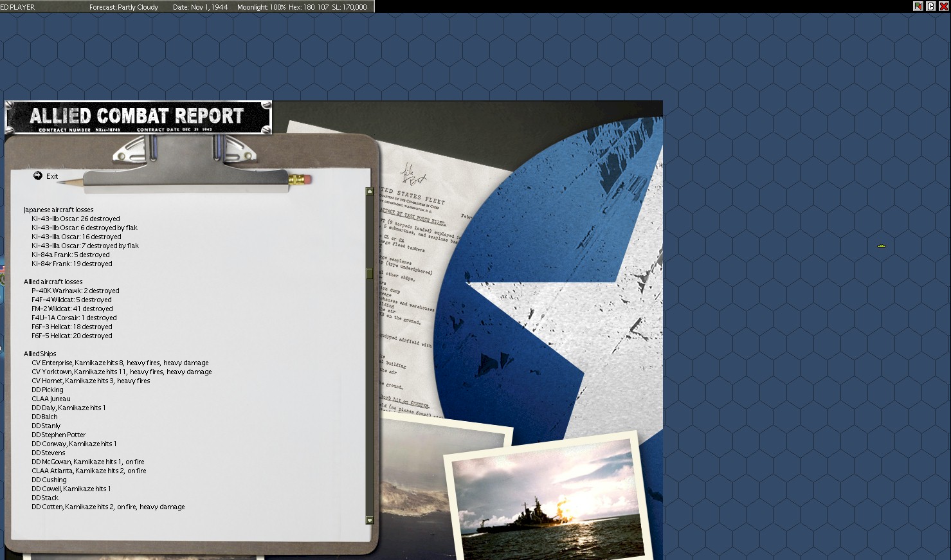951x560 pixels.
Task: Click the "Allied Ships" heading
Action: click(x=40, y=354)
